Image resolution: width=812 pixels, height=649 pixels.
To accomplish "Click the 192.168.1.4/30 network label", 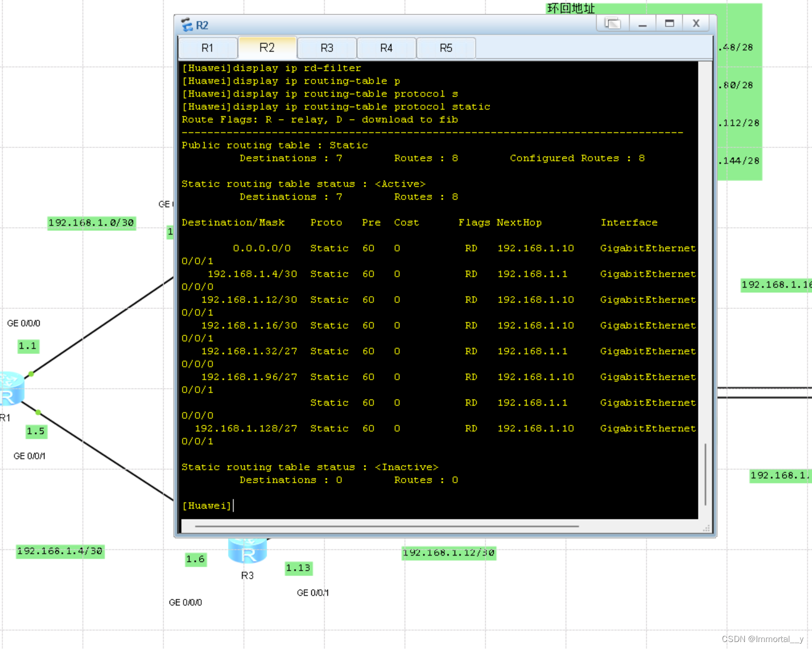I will point(60,551).
